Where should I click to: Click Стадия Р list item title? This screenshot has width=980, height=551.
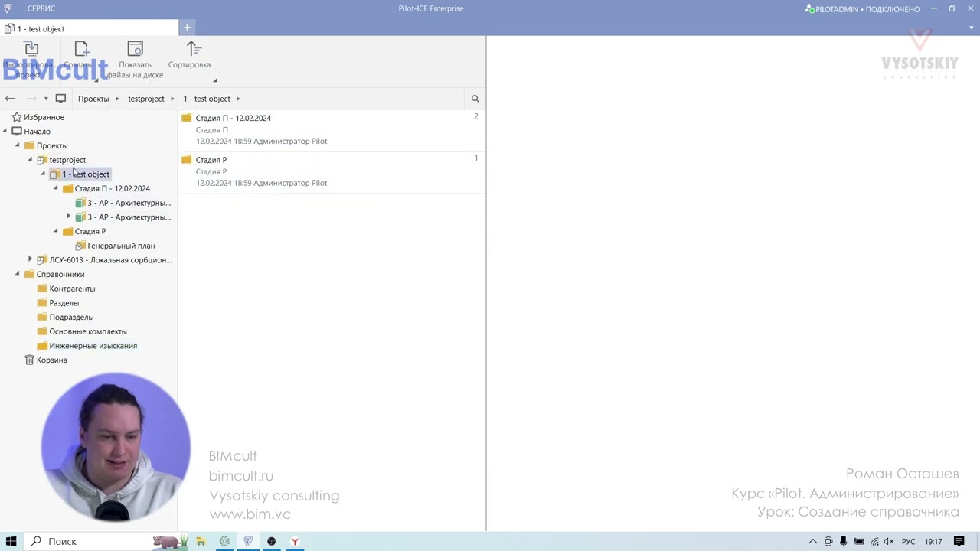point(211,160)
